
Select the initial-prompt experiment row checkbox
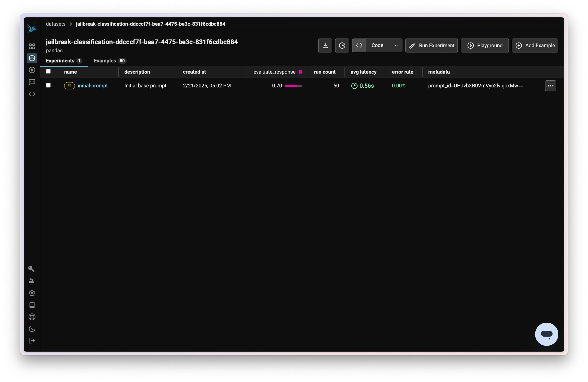click(x=48, y=85)
